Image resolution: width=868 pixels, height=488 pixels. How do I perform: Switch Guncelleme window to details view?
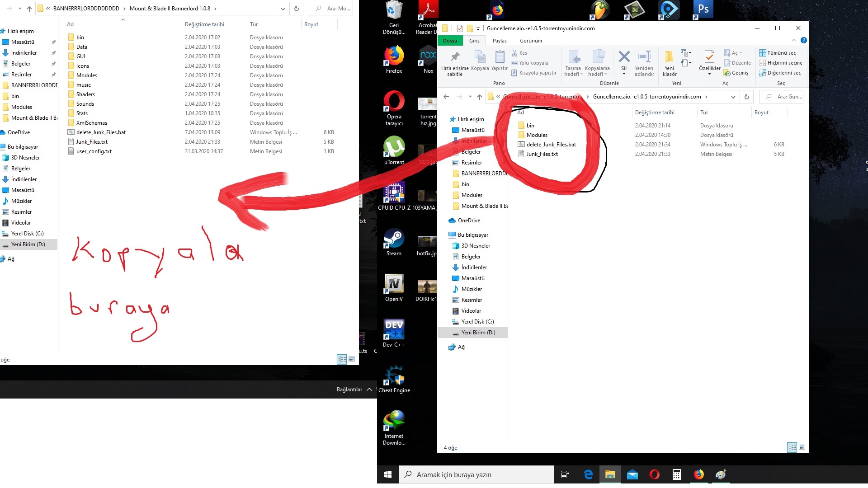pyautogui.click(x=792, y=447)
